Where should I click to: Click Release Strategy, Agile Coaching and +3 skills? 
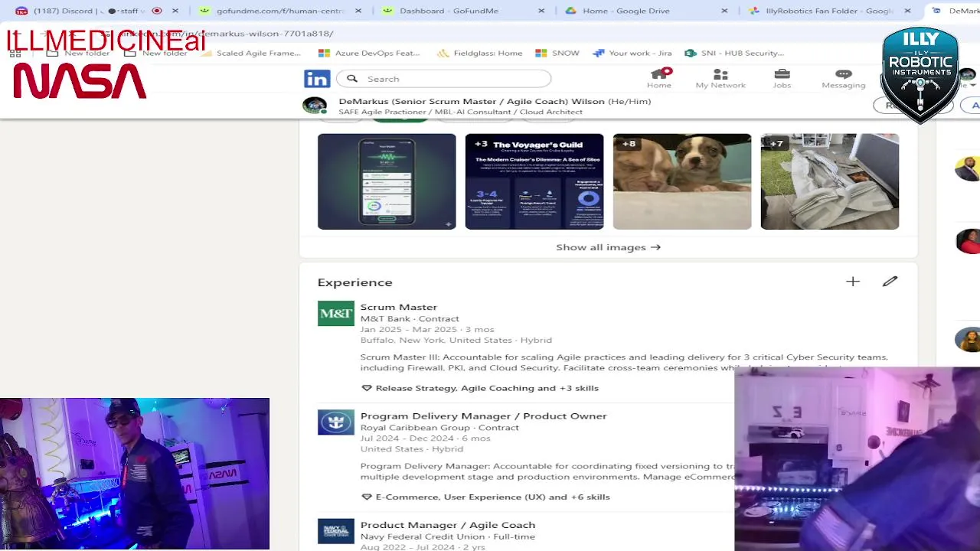click(487, 388)
